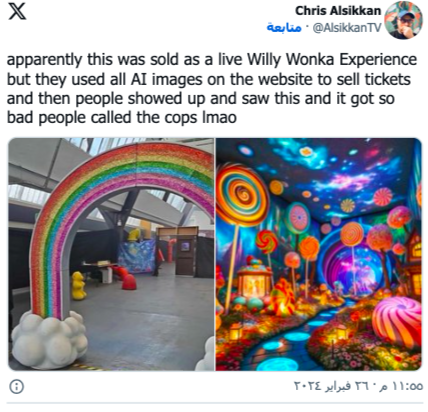Screen dimensions: 428x412
Task: Open the rainbow arch photo
Action: (x=111, y=254)
